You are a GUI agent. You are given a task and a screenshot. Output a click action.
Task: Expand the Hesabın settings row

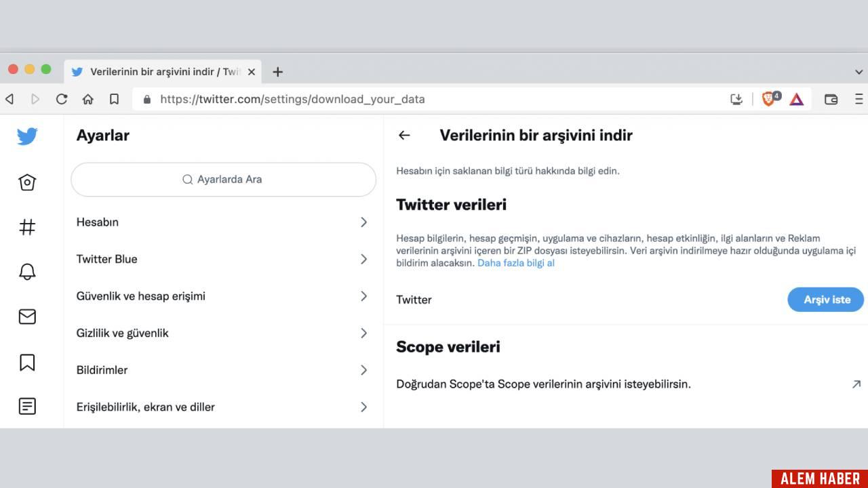(223, 222)
